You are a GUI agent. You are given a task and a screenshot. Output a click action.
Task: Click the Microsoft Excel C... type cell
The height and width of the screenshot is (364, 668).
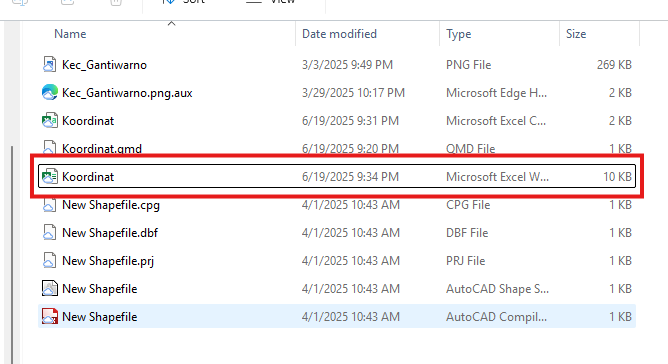[496, 121]
